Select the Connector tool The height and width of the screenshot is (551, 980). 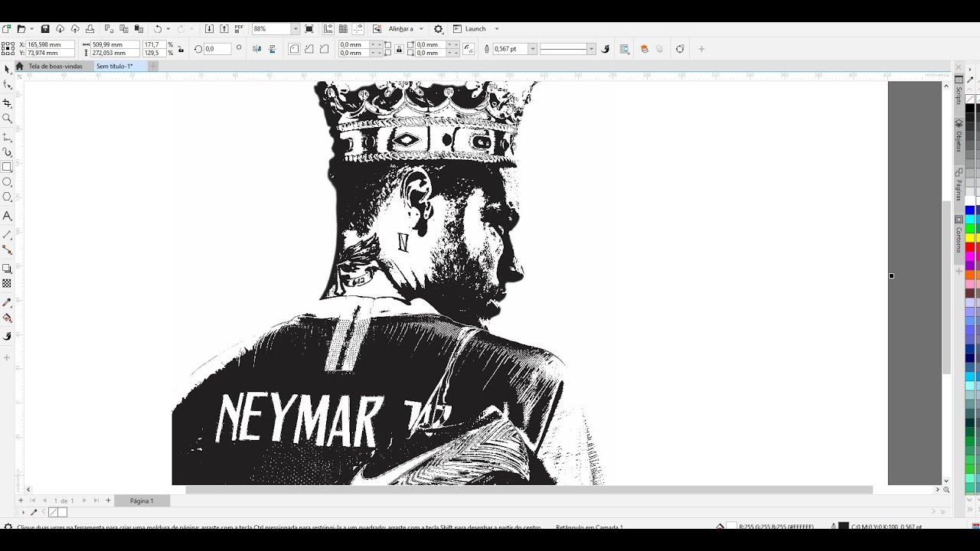[7, 249]
